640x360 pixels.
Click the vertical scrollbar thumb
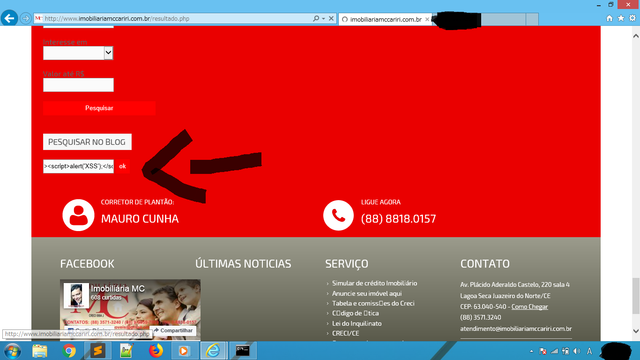click(x=636, y=296)
